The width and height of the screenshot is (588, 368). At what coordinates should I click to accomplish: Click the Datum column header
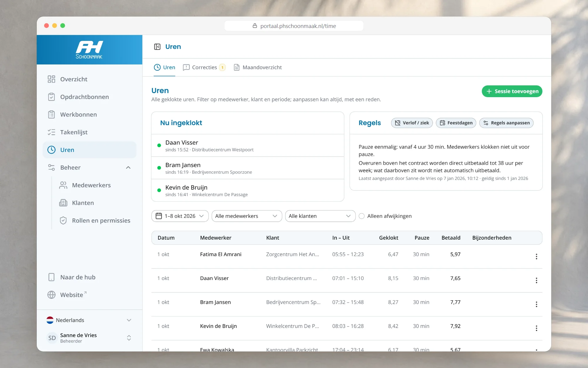[166, 238]
